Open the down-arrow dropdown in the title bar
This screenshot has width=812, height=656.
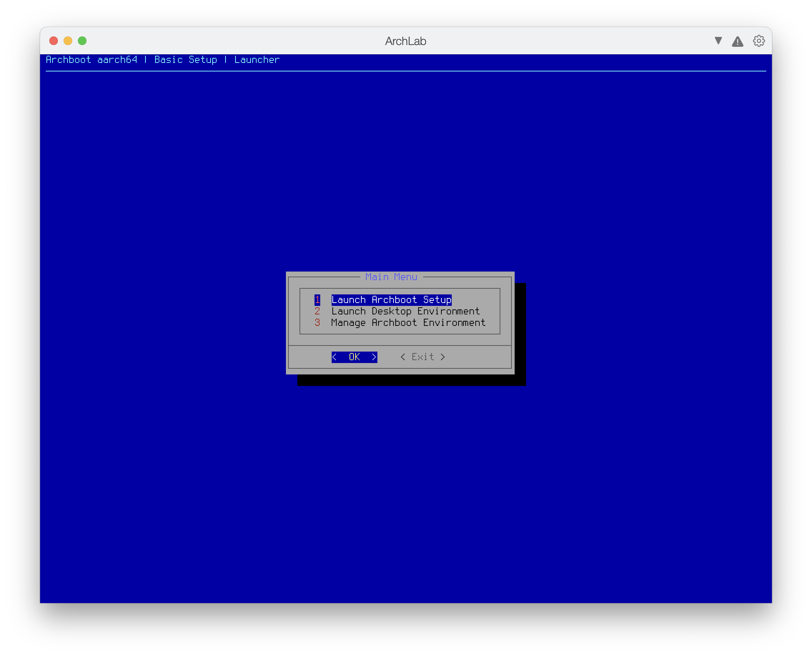(x=718, y=40)
